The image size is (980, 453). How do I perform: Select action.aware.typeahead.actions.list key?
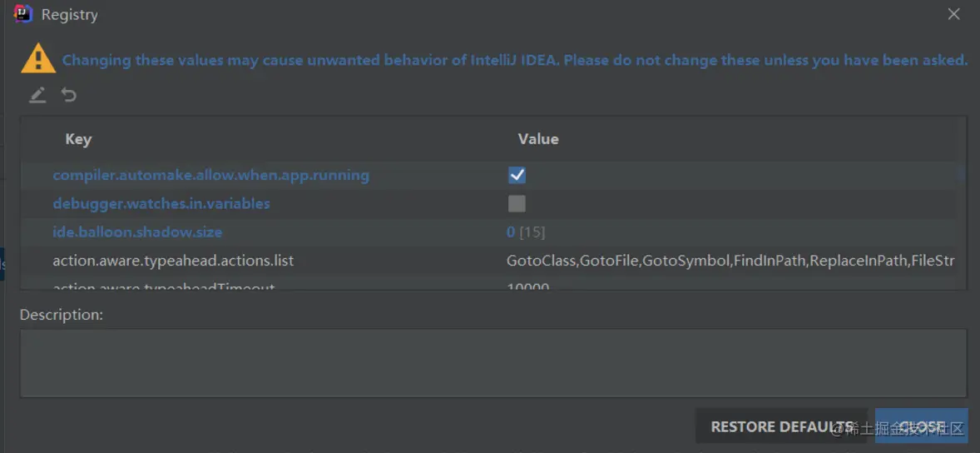click(173, 261)
